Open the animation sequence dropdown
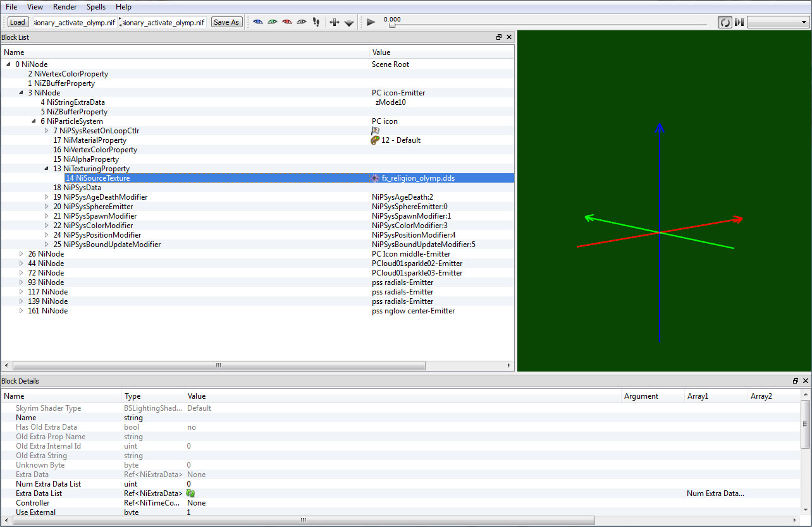 (x=778, y=22)
